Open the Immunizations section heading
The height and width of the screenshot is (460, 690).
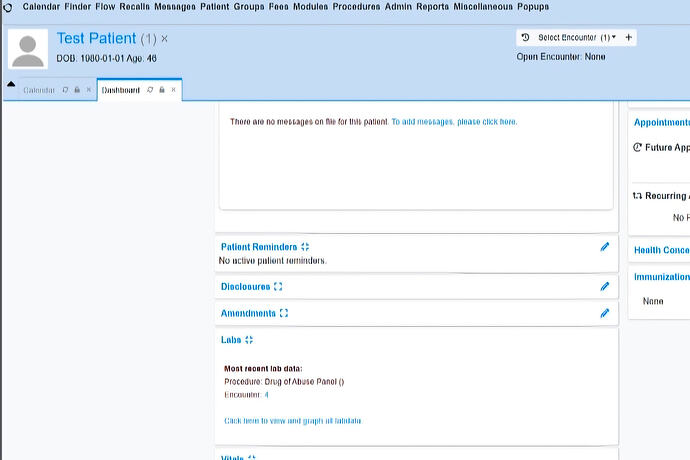click(661, 277)
